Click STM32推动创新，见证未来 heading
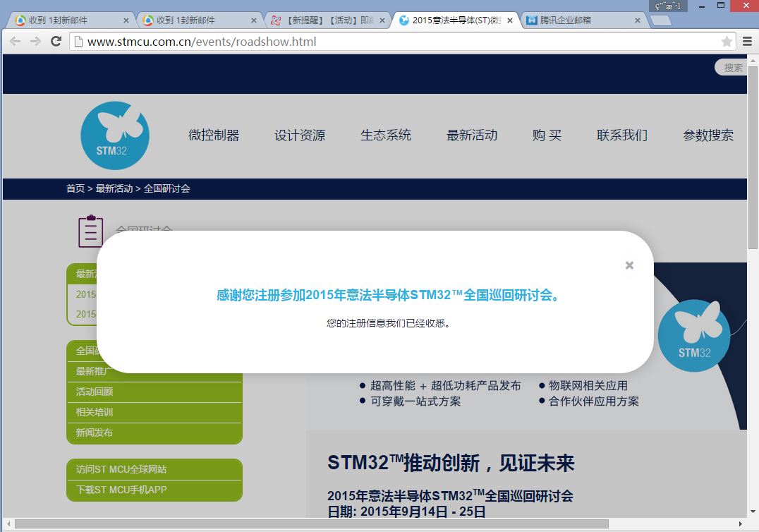Screen dimensions: 759x532 pyautogui.click(x=451, y=463)
